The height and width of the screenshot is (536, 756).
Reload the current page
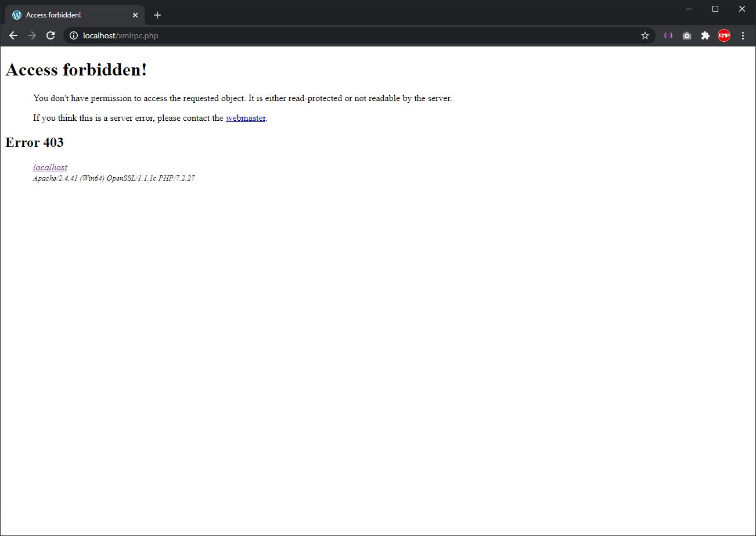51,35
